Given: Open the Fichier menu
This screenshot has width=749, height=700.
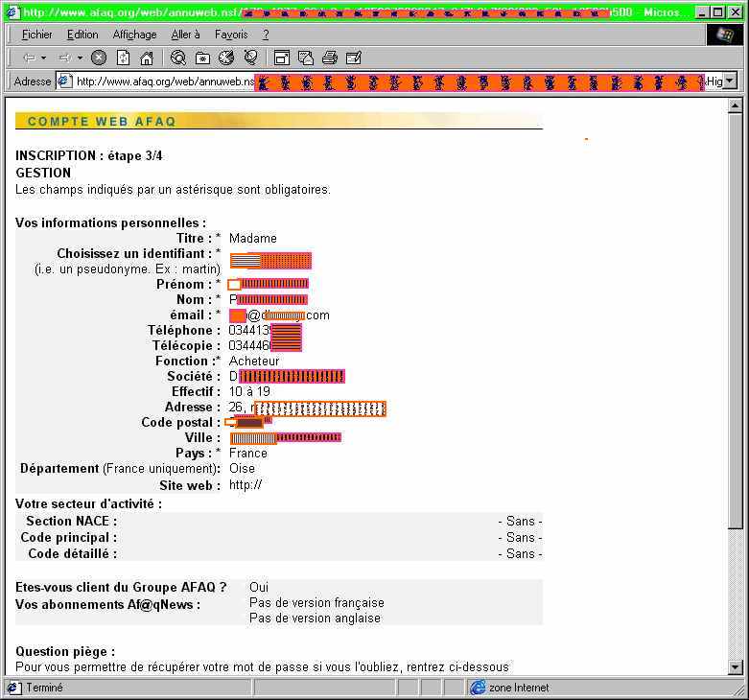Looking at the screenshot, I should tap(36, 35).
